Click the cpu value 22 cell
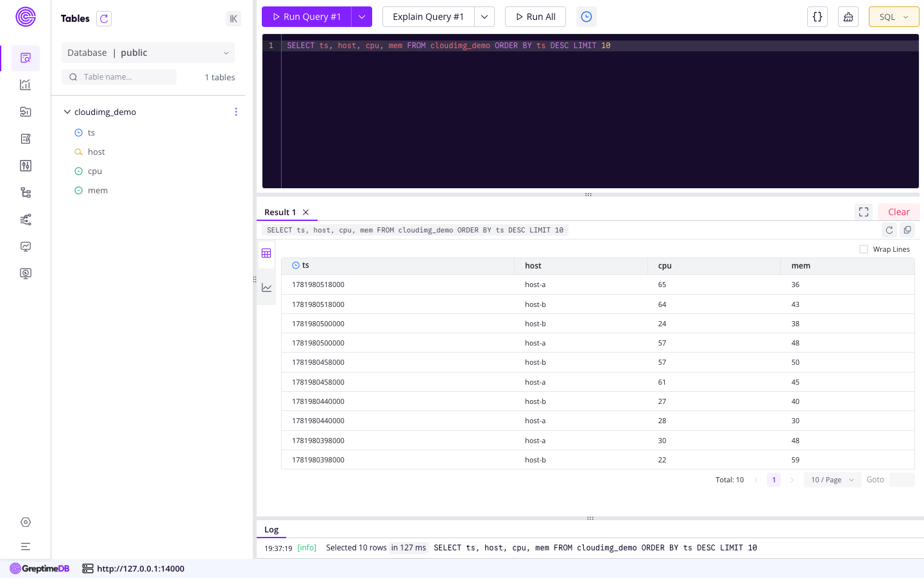Image resolution: width=924 pixels, height=578 pixels. (714, 460)
